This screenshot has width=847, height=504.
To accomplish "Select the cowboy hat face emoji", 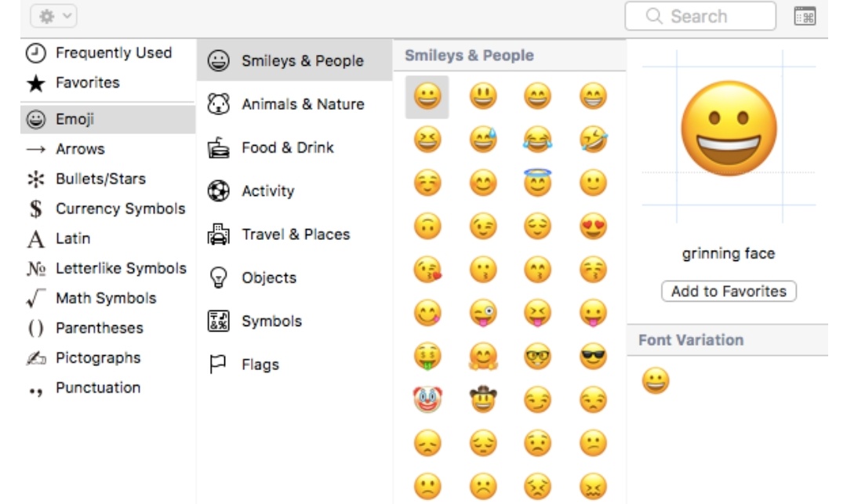I will (483, 400).
